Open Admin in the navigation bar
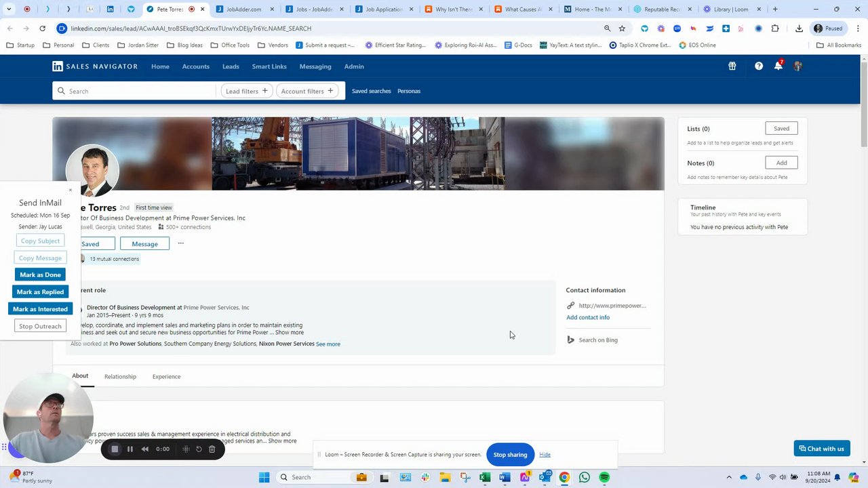 [x=354, y=66]
